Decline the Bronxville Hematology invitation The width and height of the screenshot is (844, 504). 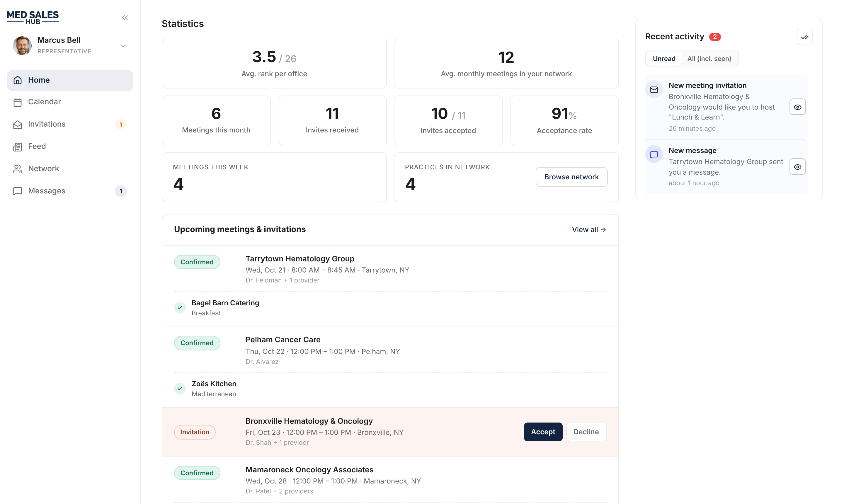click(x=586, y=432)
